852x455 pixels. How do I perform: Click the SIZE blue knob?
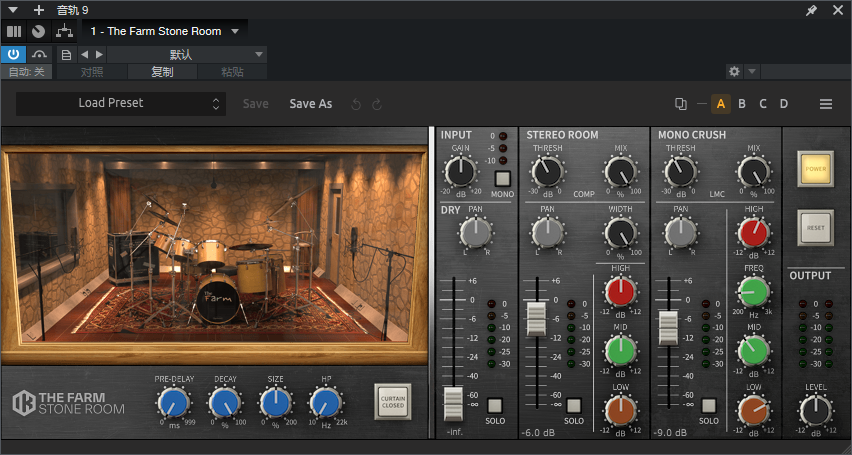(x=275, y=403)
